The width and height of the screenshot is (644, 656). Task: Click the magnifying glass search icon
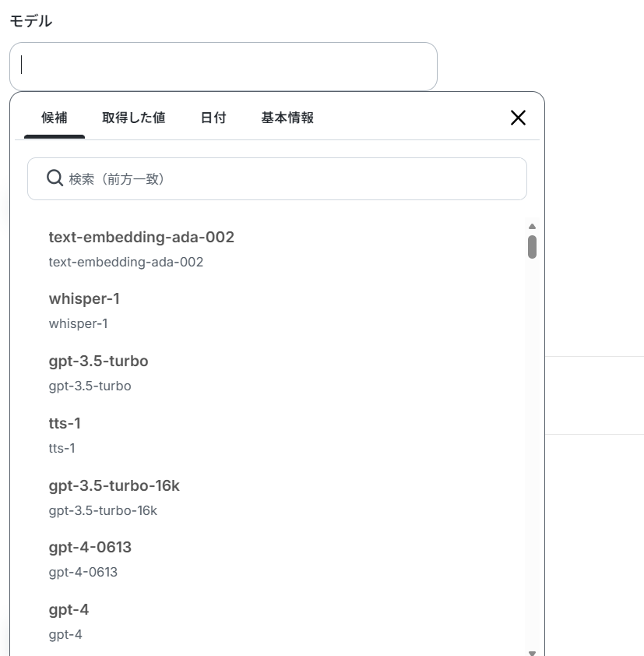(x=55, y=178)
